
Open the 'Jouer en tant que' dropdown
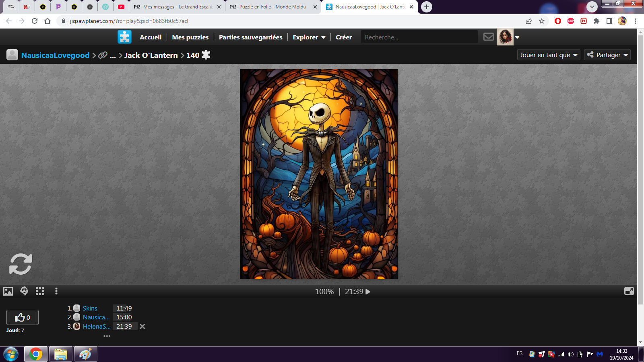click(548, 55)
